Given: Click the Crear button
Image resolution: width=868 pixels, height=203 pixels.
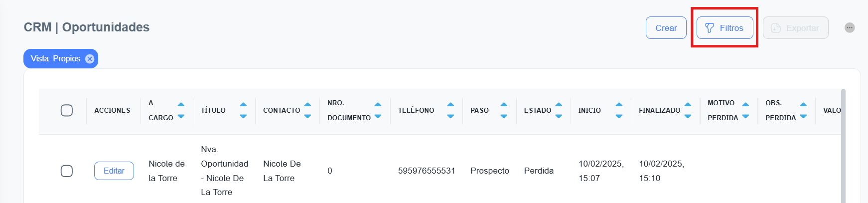Looking at the screenshot, I should pyautogui.click(x=666, y=28).
